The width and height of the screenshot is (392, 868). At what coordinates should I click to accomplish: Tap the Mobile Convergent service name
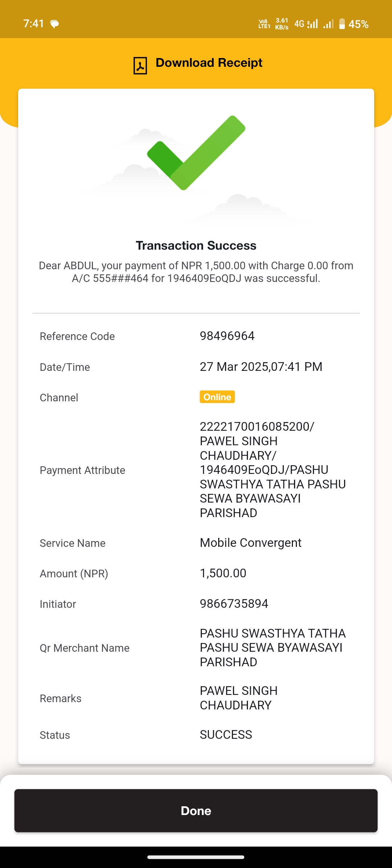point(250,543)
